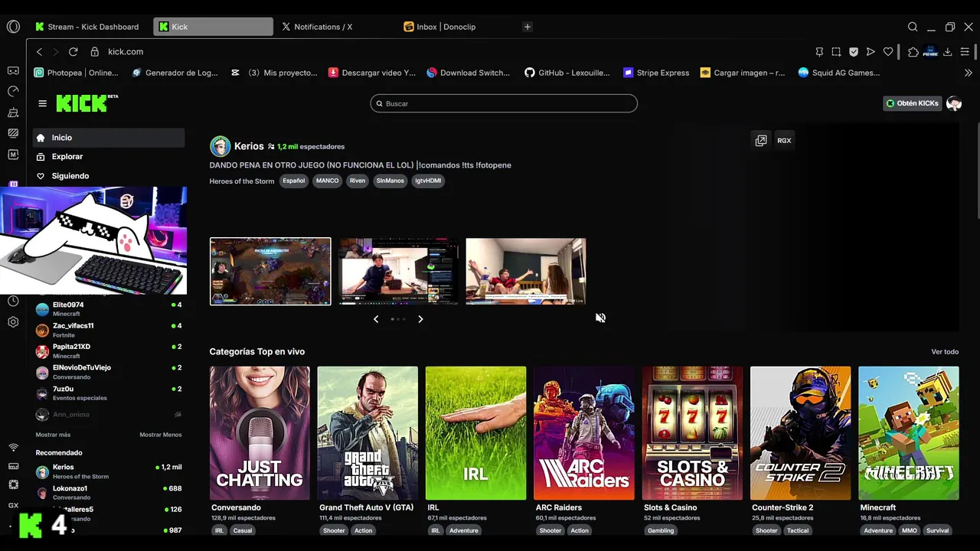Open Opera sidebar history clock icon
The width and height of the screenshot is (980, 551).
click(13, 302)
